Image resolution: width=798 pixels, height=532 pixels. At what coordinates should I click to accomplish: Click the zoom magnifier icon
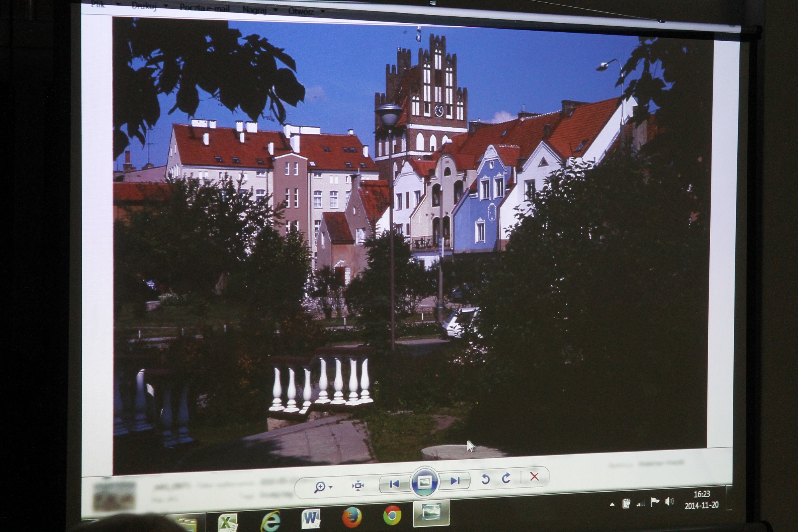pos(320,487)
